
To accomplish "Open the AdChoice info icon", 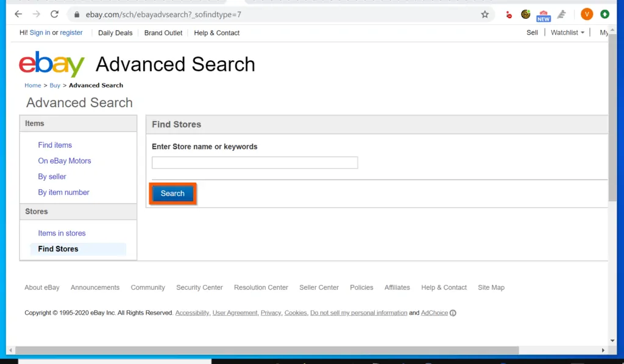I will [453, 313].
